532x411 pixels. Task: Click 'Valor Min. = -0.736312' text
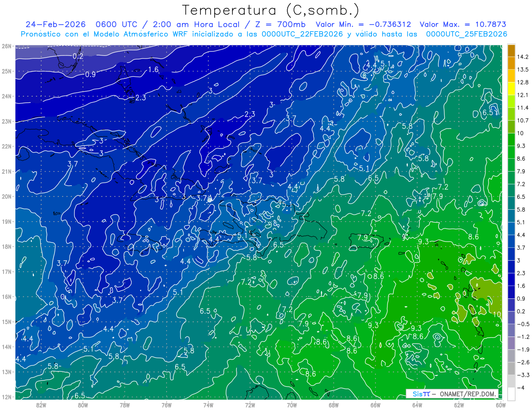[363, 24]
